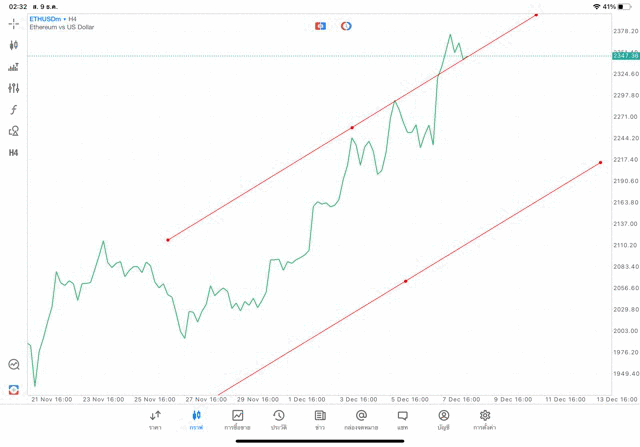Tap the current price label 2347.36
Screen dimensions: 640x447
click(x=625, y=56)
